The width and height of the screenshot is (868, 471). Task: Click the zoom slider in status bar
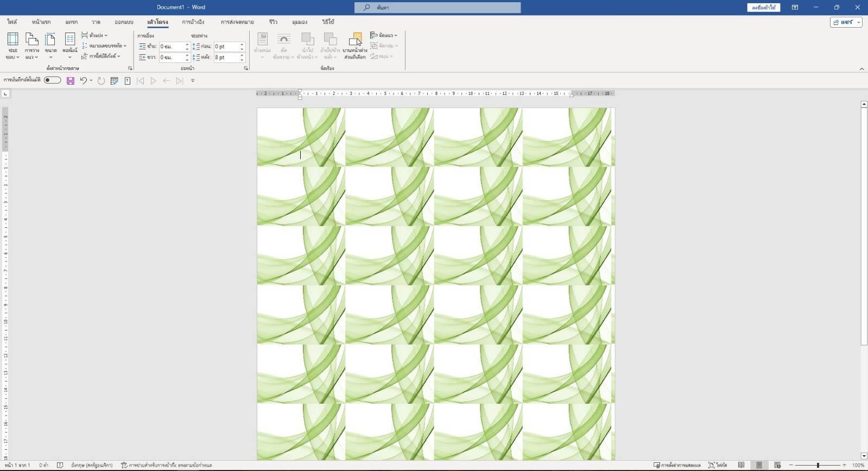tap(818, 465)
